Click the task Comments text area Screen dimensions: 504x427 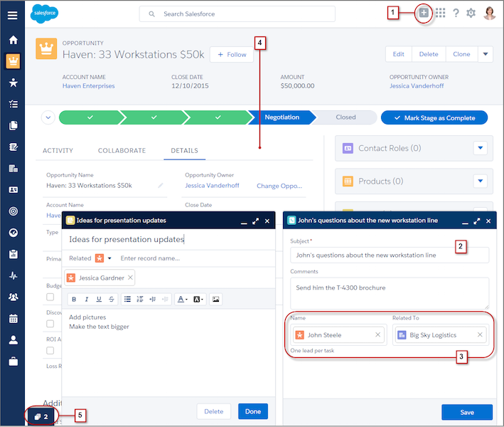pyautogui.click(x=390, y=293)
